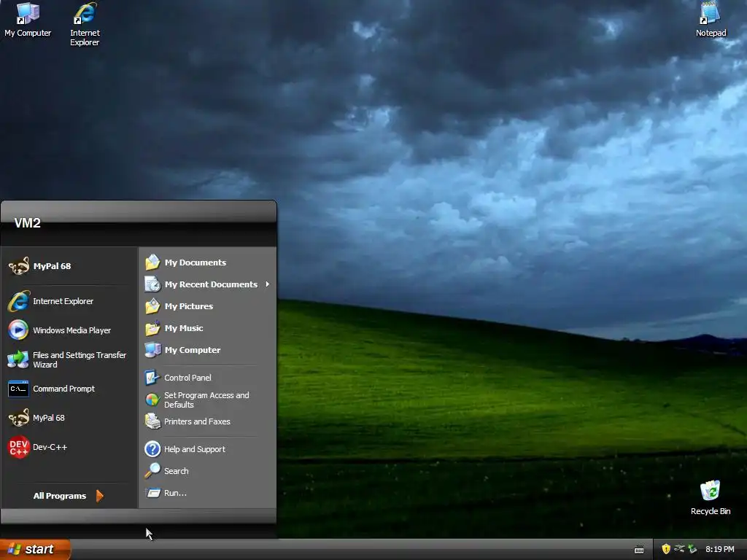The image size is (747, 560).
Task: Click the on-screen keyboard icon in the taskbar
Action: pos(639,550)
